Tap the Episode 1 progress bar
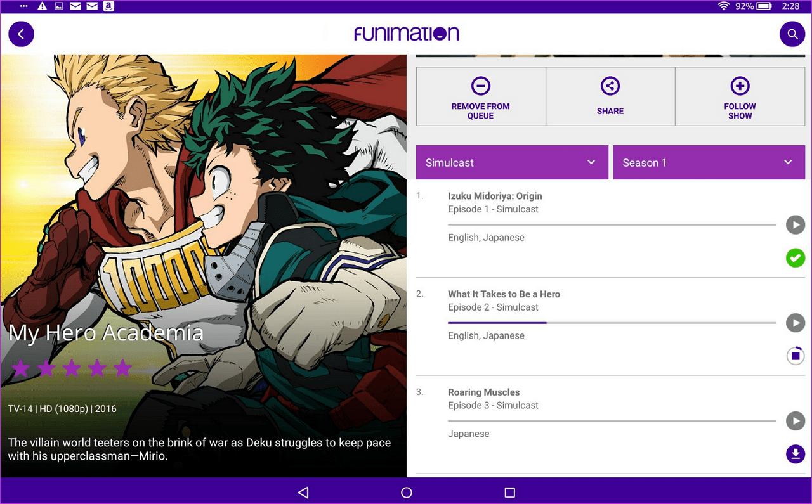 coord(612,224)
